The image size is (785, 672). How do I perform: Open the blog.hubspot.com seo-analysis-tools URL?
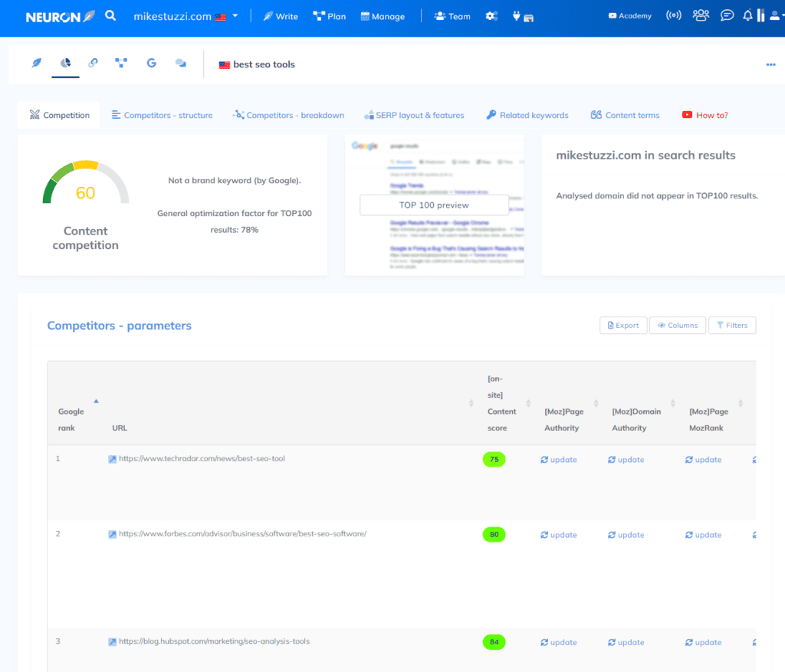(x=215, y=641)
